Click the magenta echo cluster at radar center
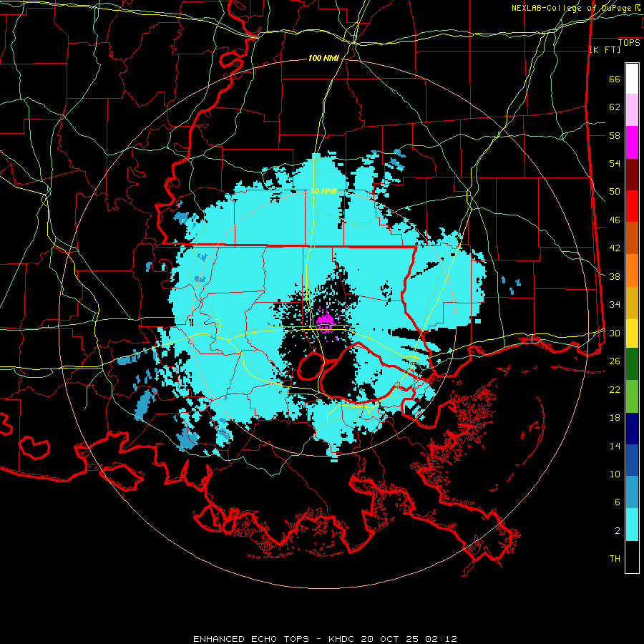The width and height of the screenshot is (644, 644). tap(325, 323)
